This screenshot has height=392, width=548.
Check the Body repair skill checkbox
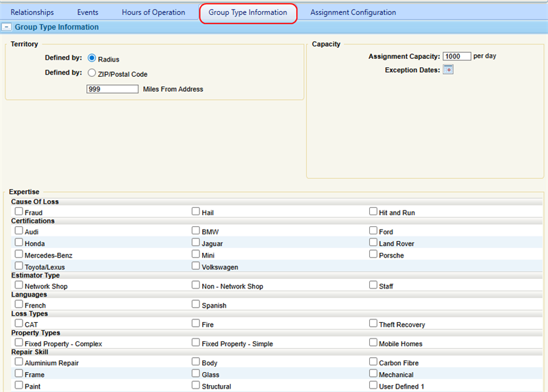click(196, 362)
